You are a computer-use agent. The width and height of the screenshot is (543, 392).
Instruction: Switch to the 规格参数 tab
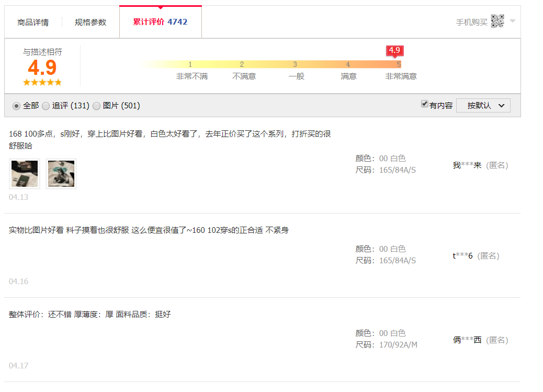pyautogui.click(x=90, y=23)
